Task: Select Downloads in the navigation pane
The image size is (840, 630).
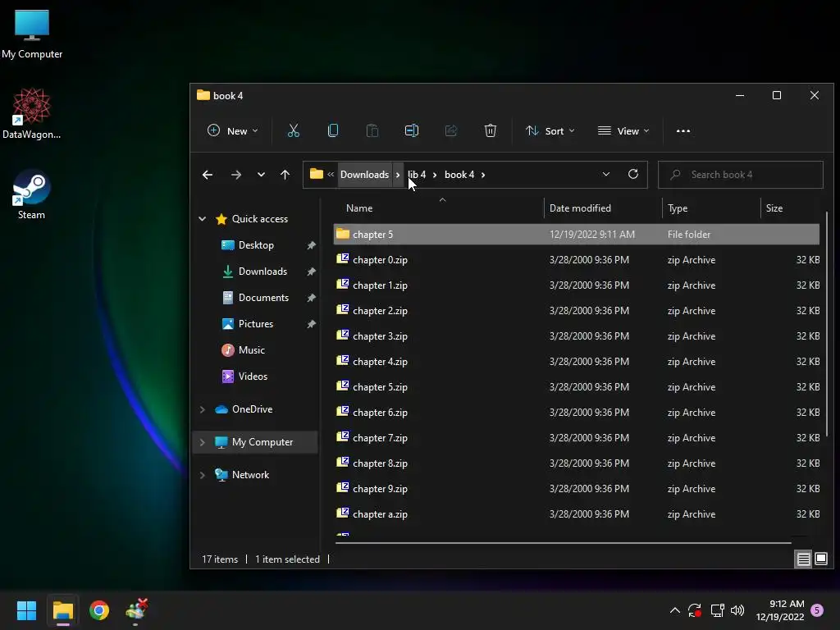Action: [x=262, y=272]
